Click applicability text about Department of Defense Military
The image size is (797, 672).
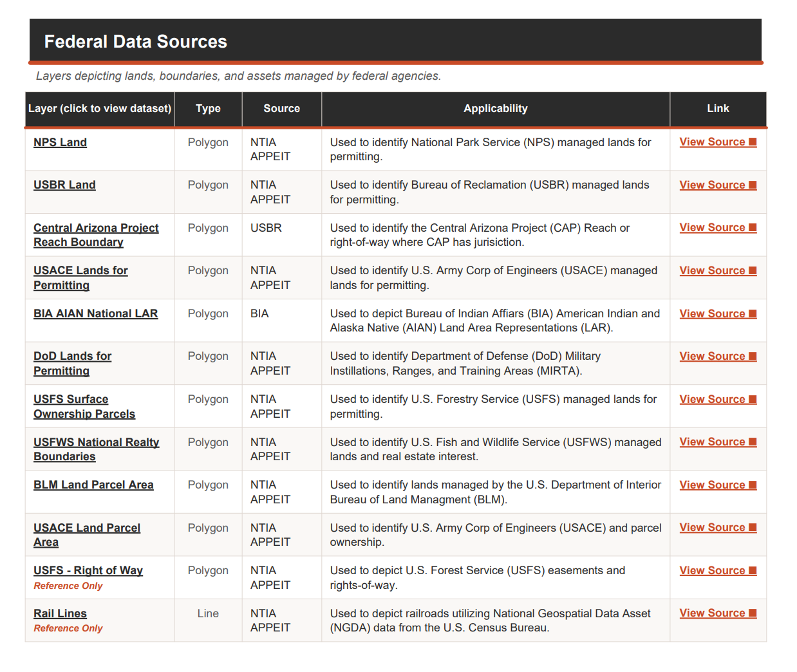coord(465,363)
